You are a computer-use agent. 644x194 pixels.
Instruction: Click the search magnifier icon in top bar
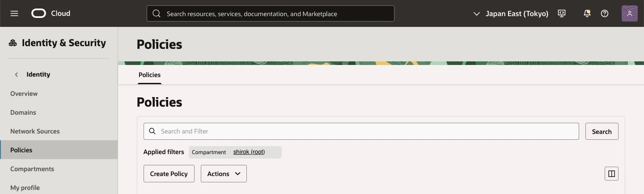pyautogui.click(x=157, y=13)
